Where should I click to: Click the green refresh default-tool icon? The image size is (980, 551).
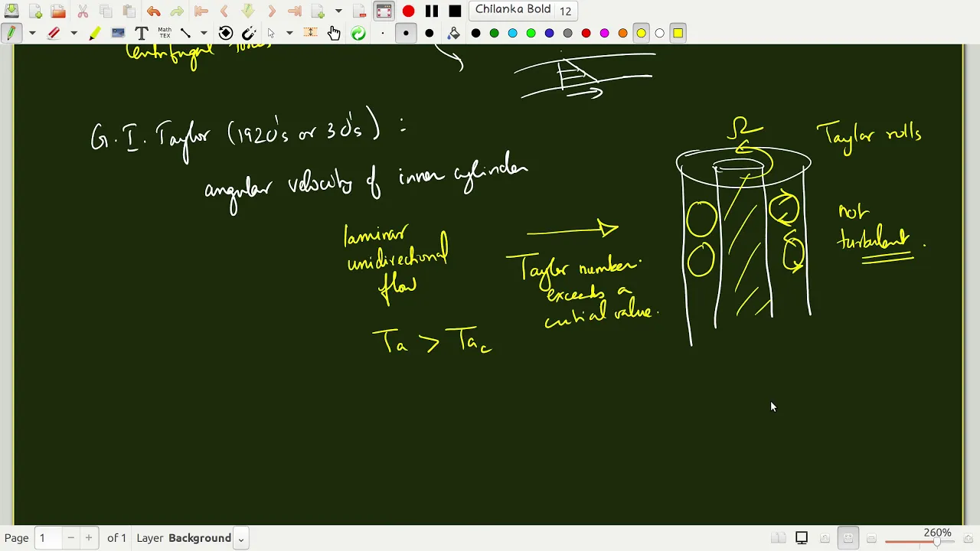pos(358,33)
